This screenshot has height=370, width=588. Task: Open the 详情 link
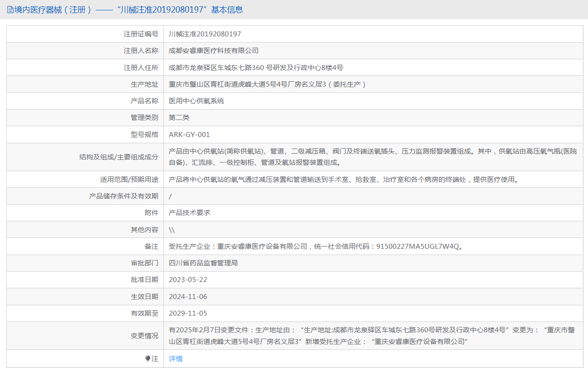point(176,359)
